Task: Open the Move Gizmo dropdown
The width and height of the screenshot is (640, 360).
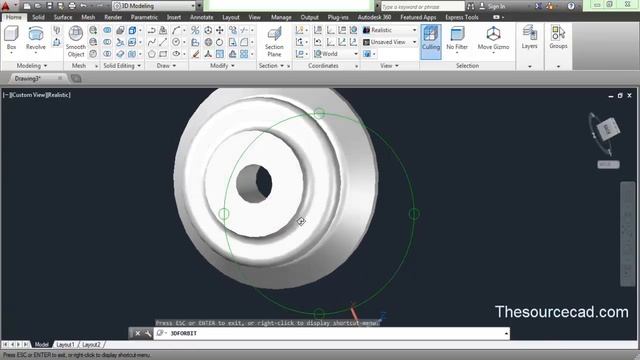Action: pyautogui.click(x=493, y=40)
